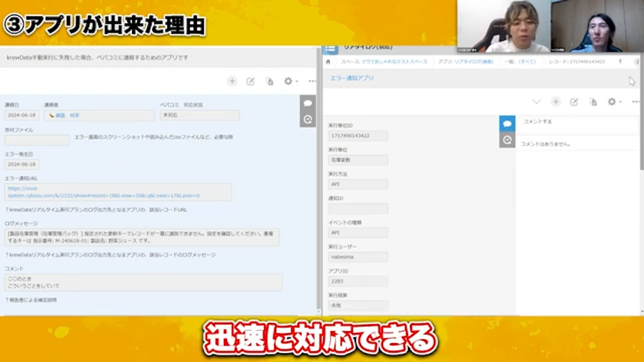Click the ログメッセージ text box
This screenshot has width=644, height=362.
142,237
